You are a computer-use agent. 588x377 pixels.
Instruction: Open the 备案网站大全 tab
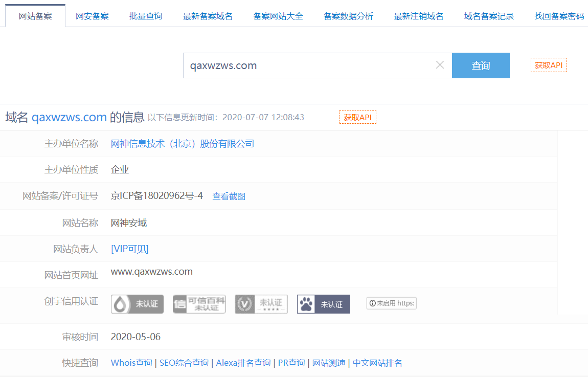[x=278, y=16]
